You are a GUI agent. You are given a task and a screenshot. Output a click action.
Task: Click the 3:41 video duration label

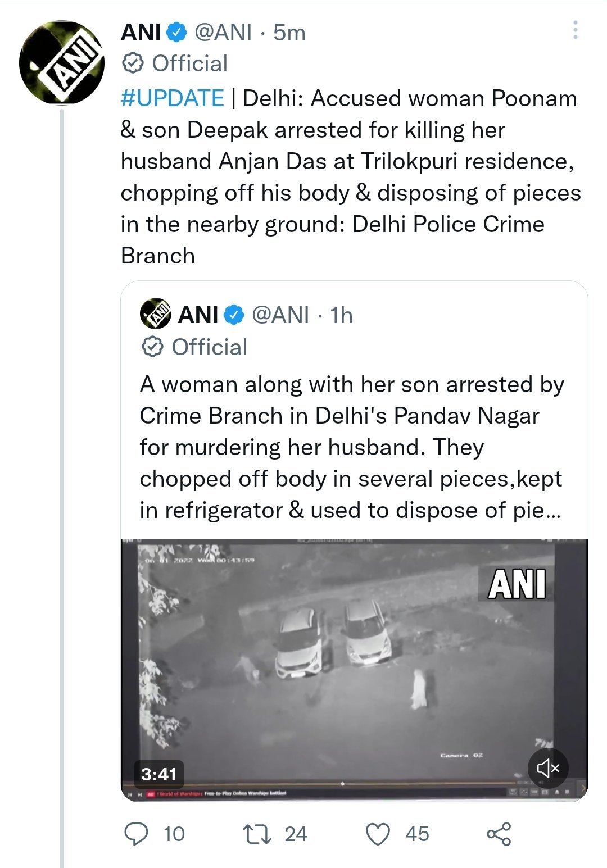click(x=158, y=774)
